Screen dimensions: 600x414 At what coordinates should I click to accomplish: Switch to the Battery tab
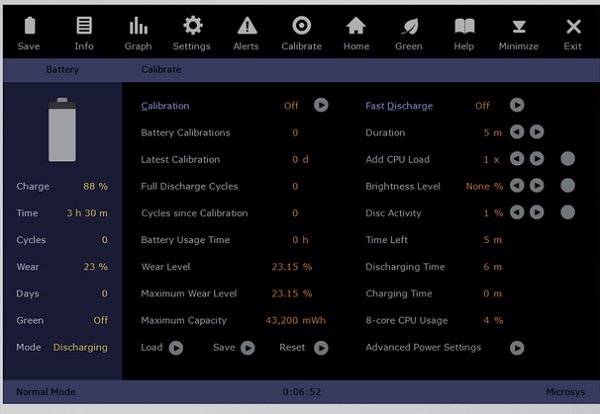[62, 70]
